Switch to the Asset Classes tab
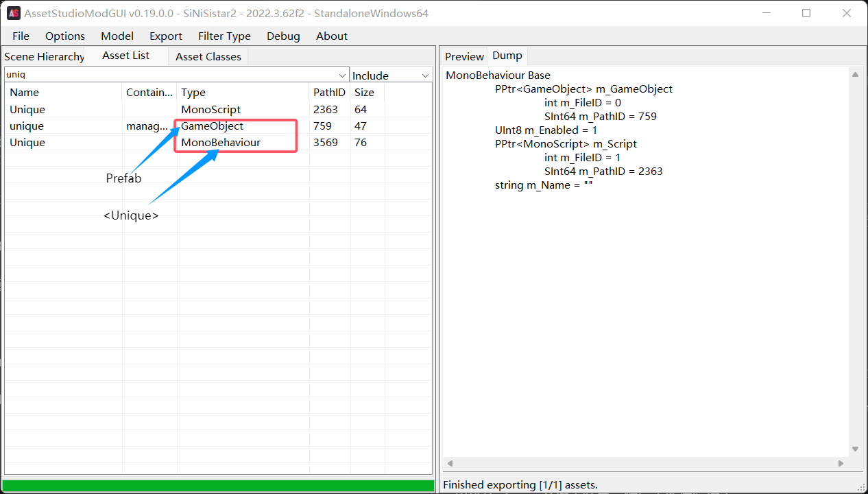 click(208, 57)
